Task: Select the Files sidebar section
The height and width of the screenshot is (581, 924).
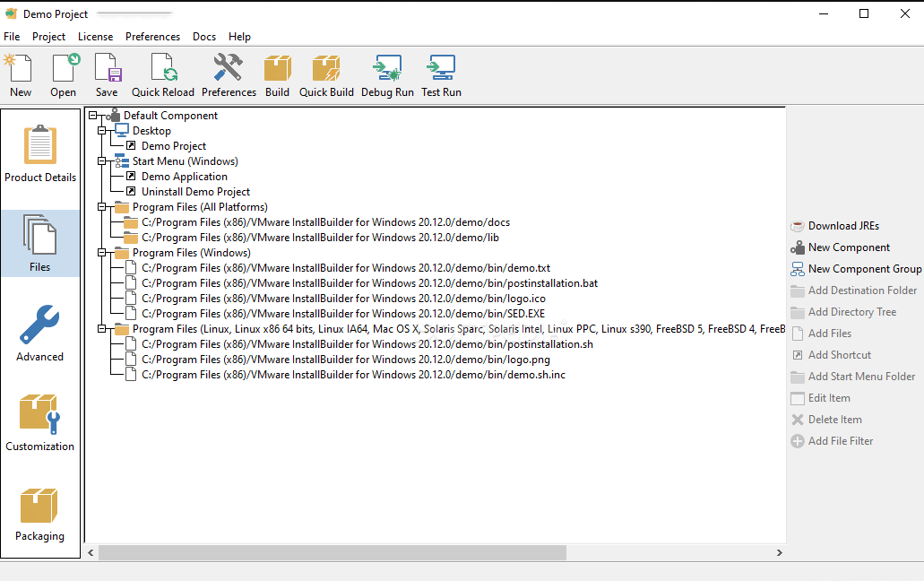Action: click(x=40, y=243)
